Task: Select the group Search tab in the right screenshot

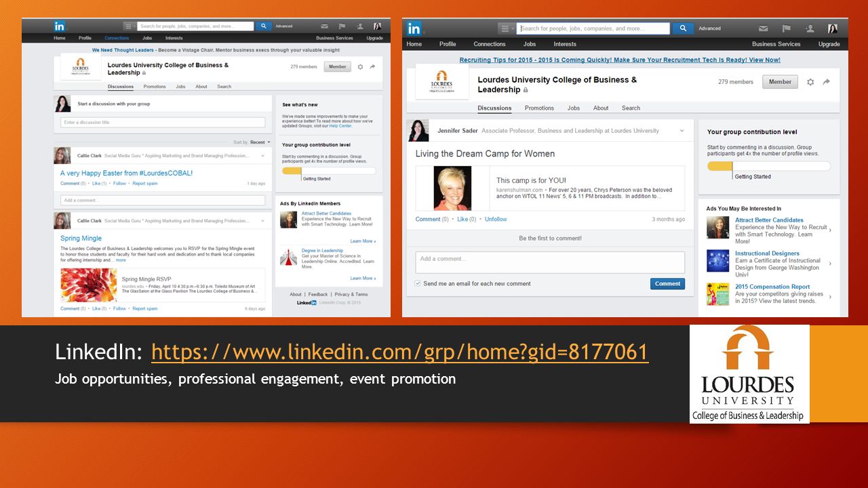Action: 631,108
